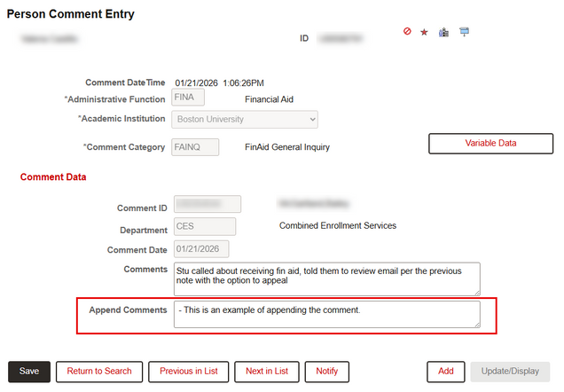The width and height of the screenshot is (564, 392).
Task: Click the 'FinAid General Inquiry' text
Action: [287, 147]
